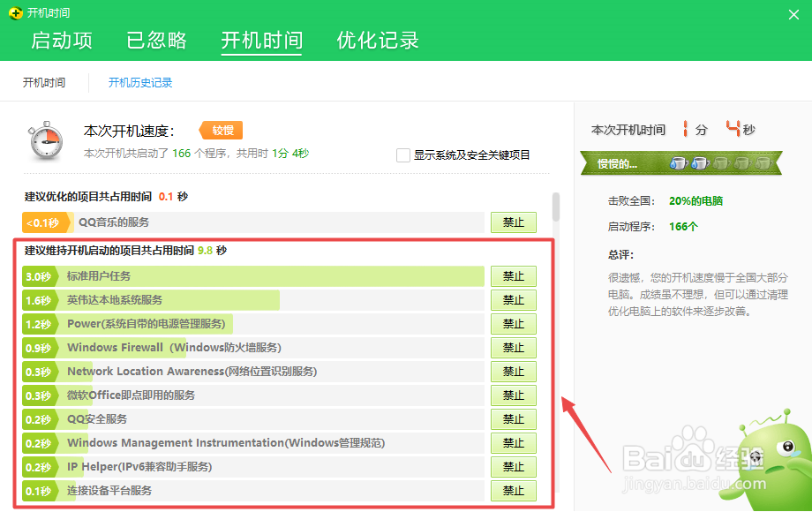Click 禁止 for Network Location Awareness
The image size is (812, 512).
(513, 371)
